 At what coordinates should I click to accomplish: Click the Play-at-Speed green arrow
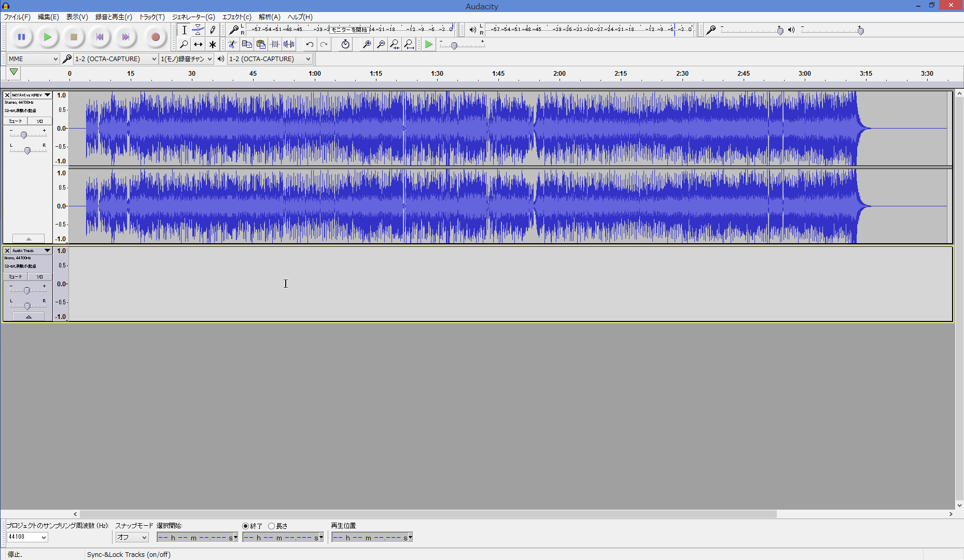click(429, 45)
